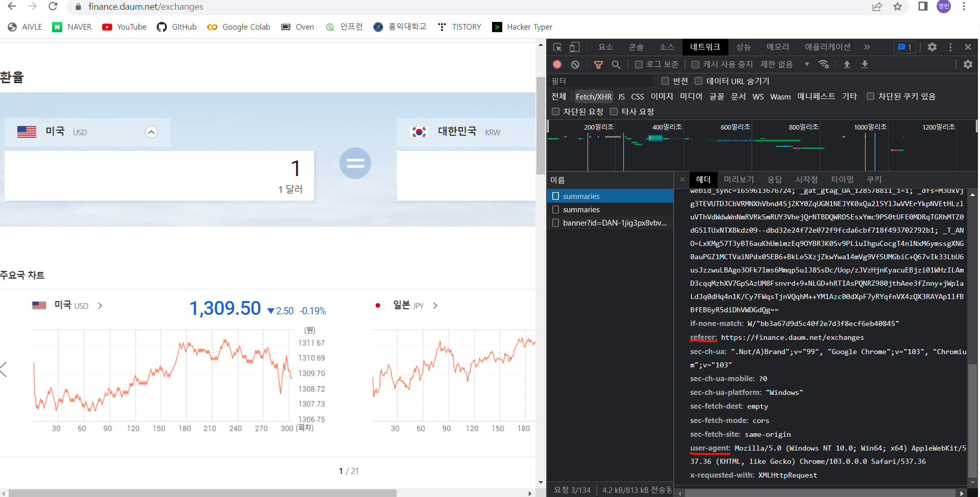The width and height of the screenshot is (980, 497).
Task: Open the TISTORY bookmark
Action: click(459, 27)
